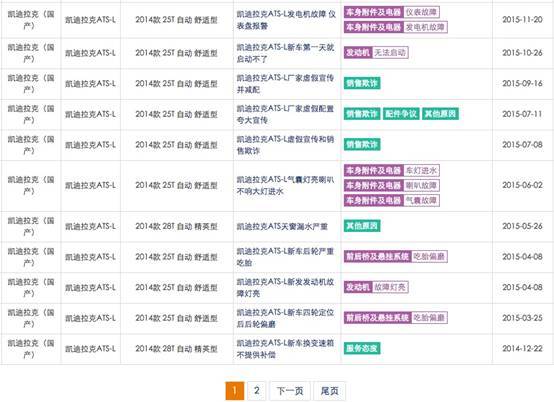
Task: Open complaint 凯迪拉克ATS-L新车第一天就启动不了
Action: tap(285, 53)
